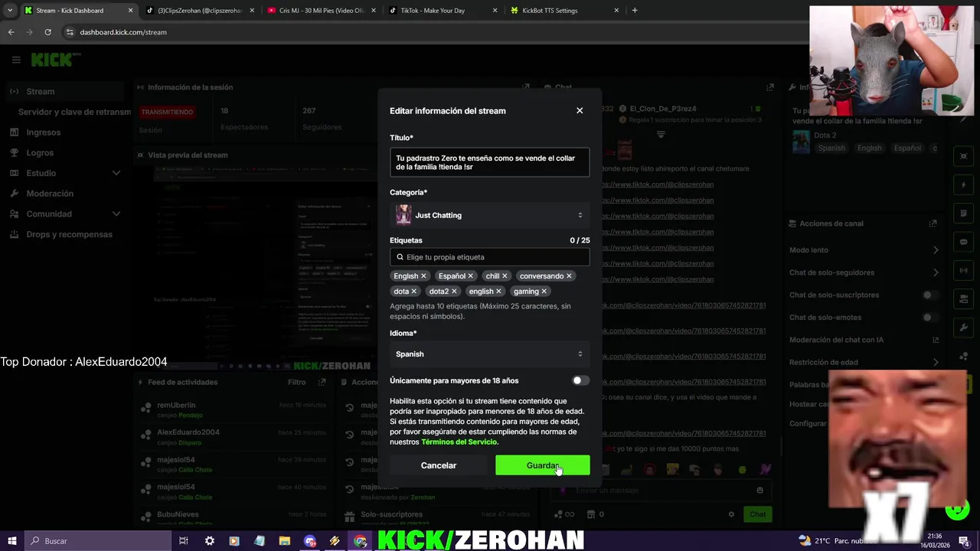Open first TikTok clipszerohan link in chat
The width and height of the screenshot is (980, 551).
[658, 184]
